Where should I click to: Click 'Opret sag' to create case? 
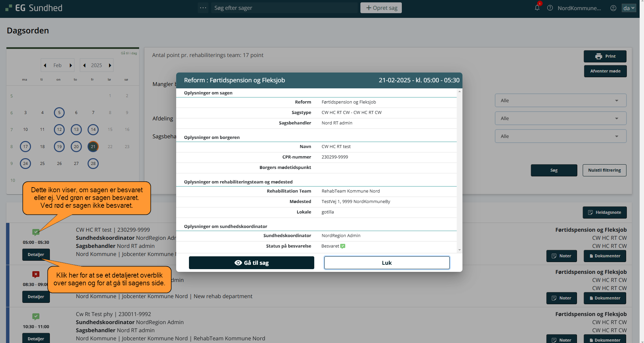pos(381,8)
